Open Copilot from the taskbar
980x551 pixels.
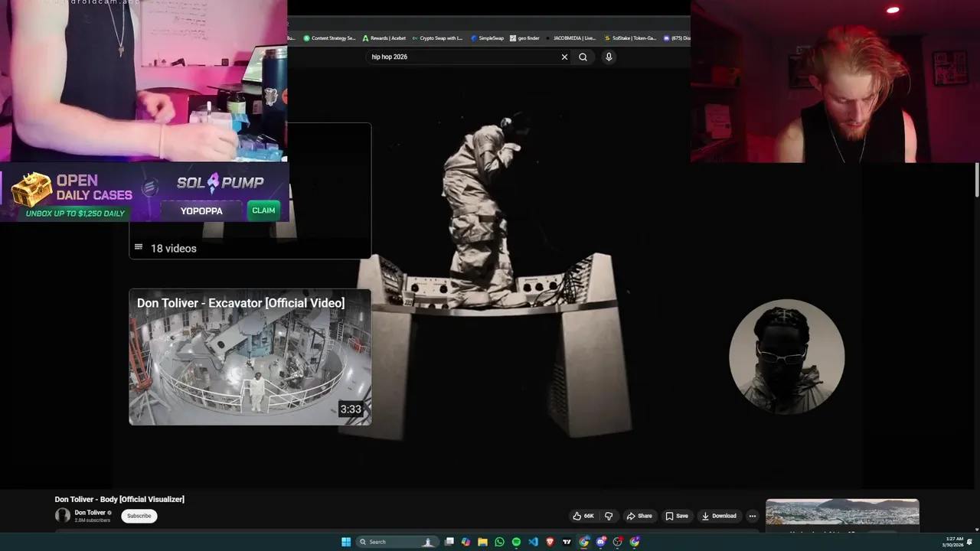[465, 542]
